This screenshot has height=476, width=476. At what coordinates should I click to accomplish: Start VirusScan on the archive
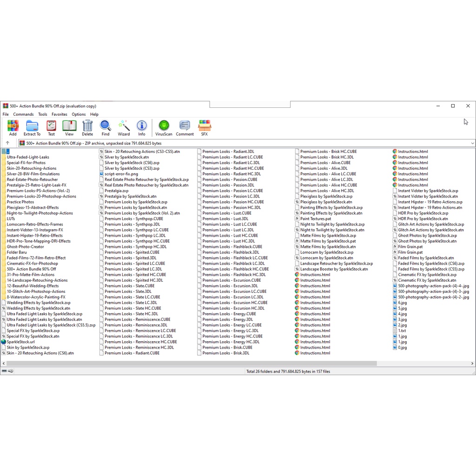pyautogui.click(x=164, y=127)
